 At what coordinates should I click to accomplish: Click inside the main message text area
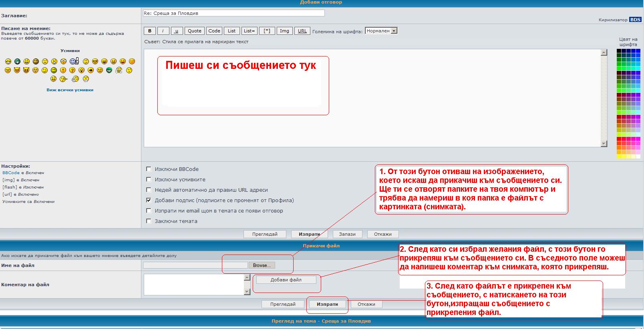[372, 98]
